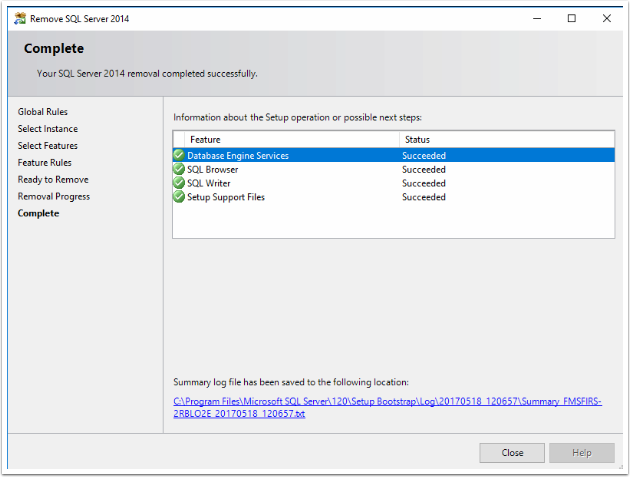
Task: Select the SQL Browser feature row
Action: click(x=394, y=169)
